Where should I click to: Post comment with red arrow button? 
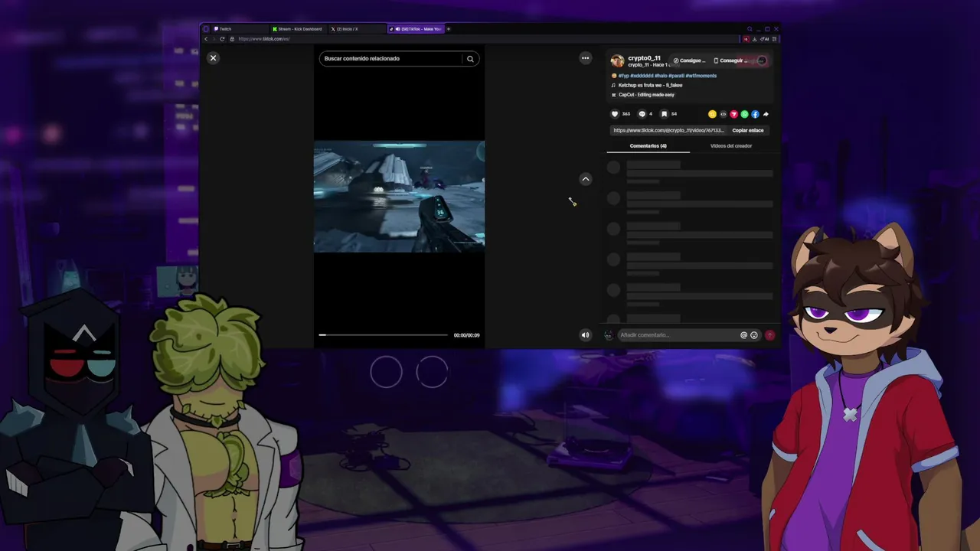coord(769,335)
